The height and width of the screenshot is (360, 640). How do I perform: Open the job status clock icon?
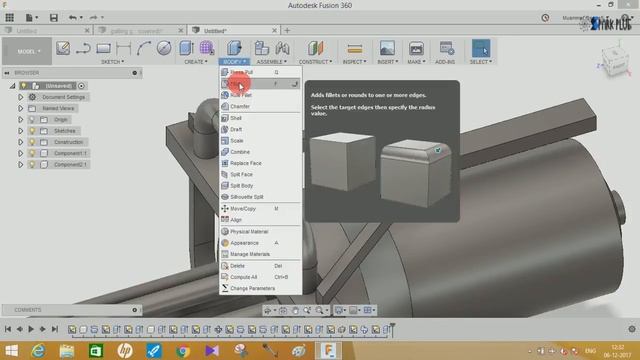[x=545, y=18]
